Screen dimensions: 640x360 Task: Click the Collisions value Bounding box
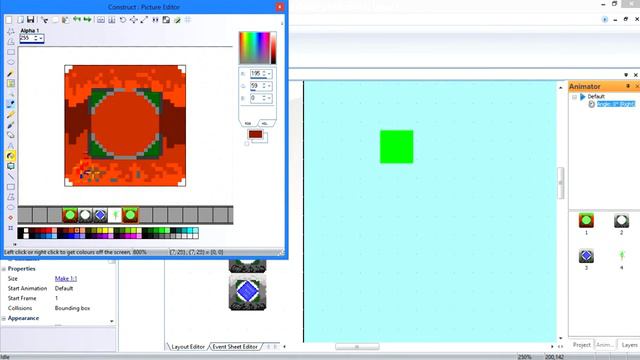72,308
